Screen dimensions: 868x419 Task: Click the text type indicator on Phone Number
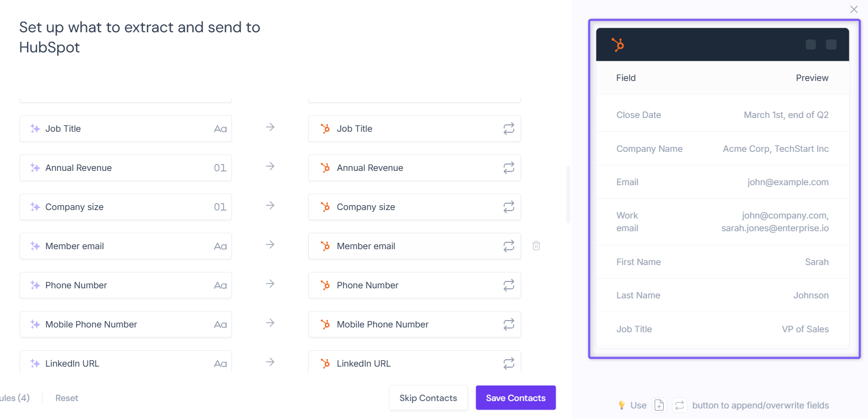220,285
